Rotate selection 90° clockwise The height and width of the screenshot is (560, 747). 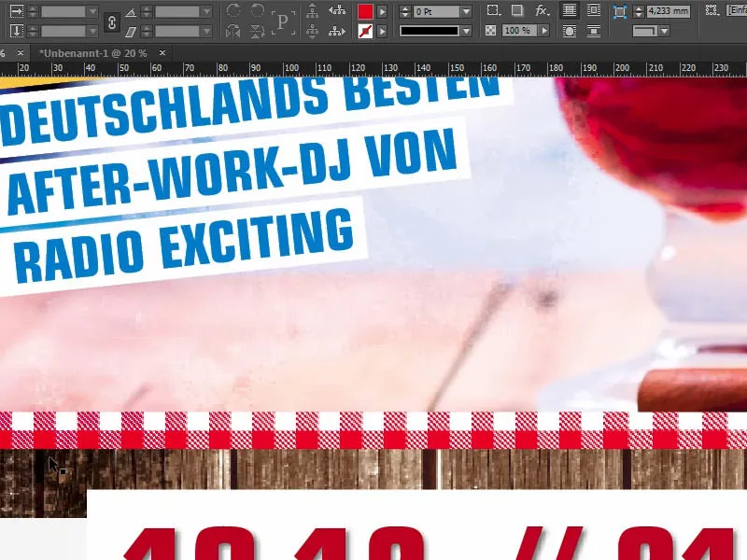coord(233,10)
